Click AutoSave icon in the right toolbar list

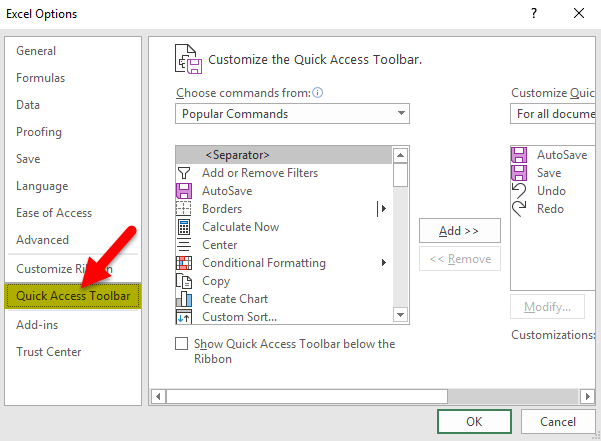519,155
